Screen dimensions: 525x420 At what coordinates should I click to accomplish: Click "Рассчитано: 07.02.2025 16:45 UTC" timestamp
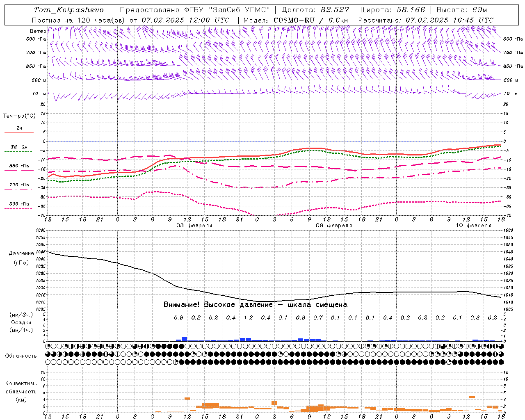click(426, 20)
